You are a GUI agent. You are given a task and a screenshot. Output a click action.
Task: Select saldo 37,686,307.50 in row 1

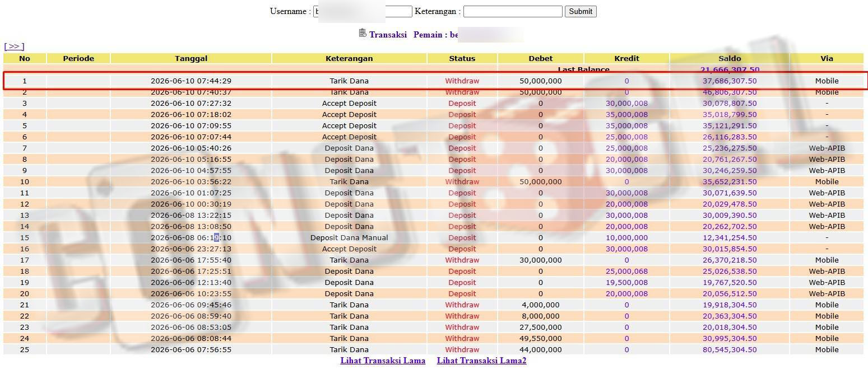(730, 81)
